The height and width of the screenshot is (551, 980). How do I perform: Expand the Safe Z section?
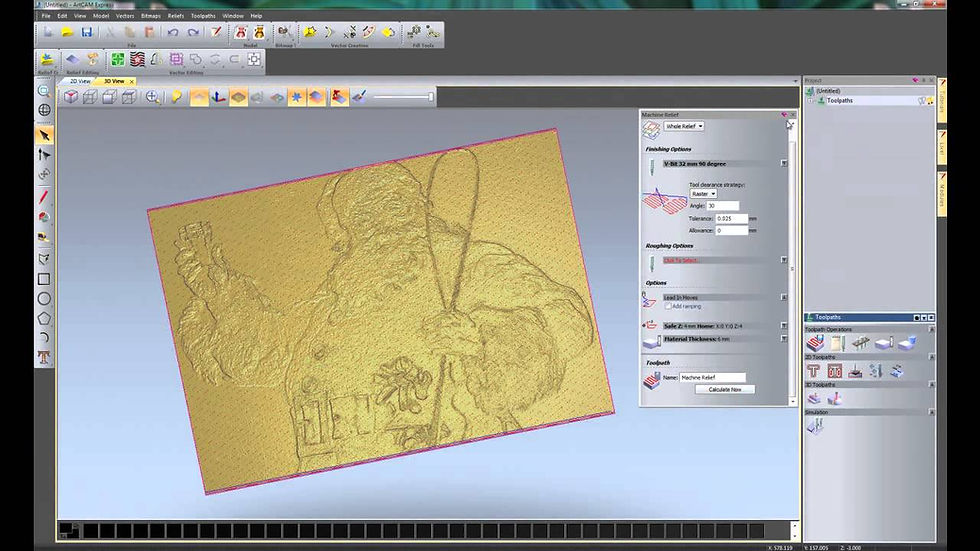coord(784,325)
